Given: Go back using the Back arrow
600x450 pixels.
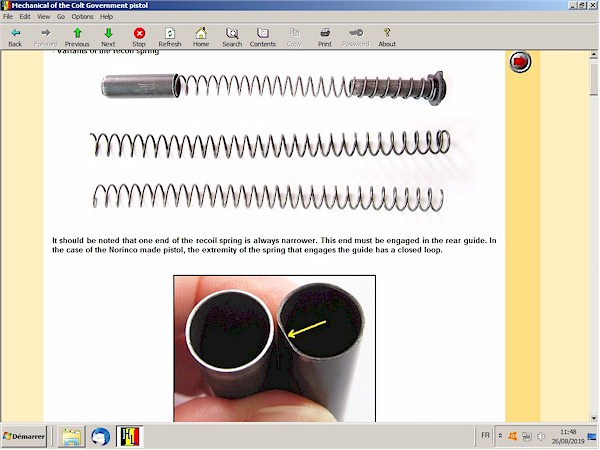Looking at the screenshot, I should tap(15, 37).
